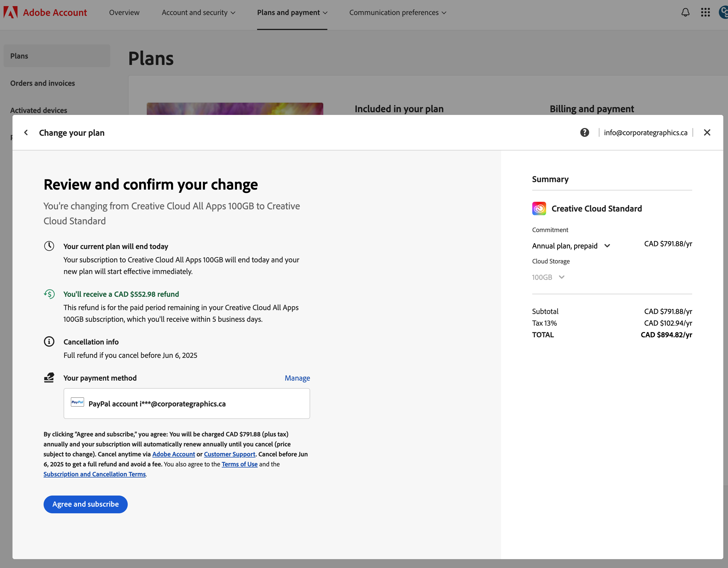This screenshot has height=568, width=728.
Task: Click Manage payment method link
Action: click(297, 378)
